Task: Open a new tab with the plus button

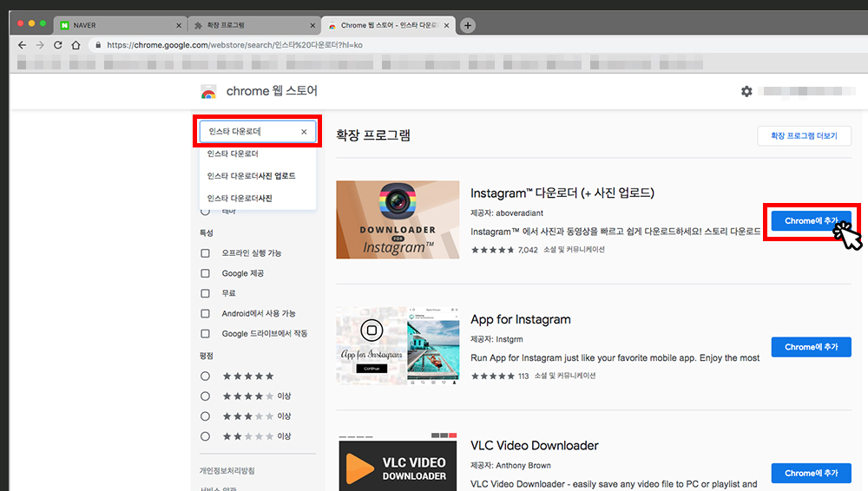Action: [x=468, y=25]
